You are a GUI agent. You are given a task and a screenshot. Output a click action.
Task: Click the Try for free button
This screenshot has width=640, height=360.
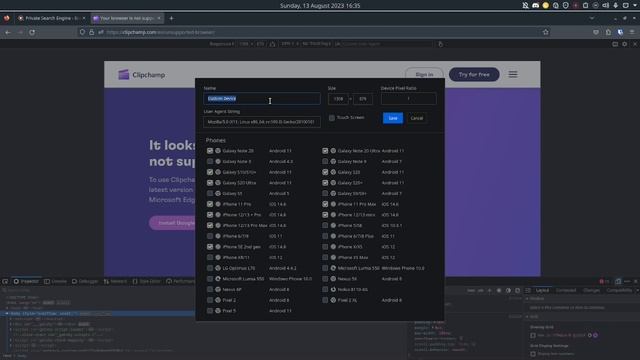point(474,75)
